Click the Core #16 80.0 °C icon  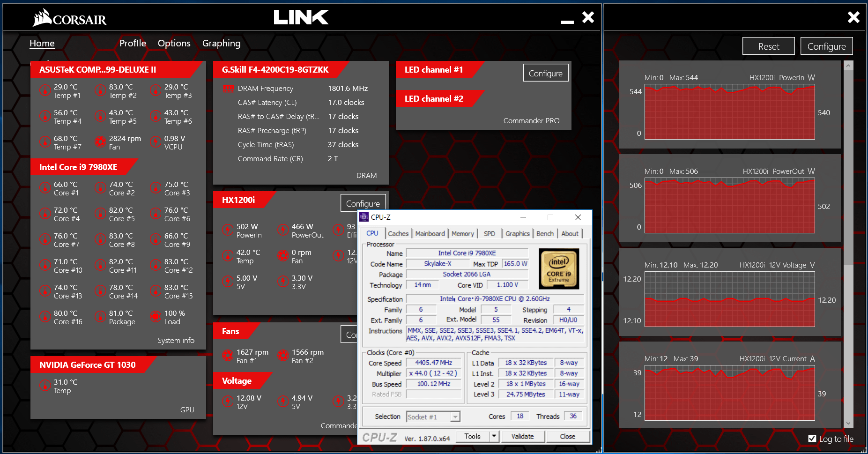[45, 316]
